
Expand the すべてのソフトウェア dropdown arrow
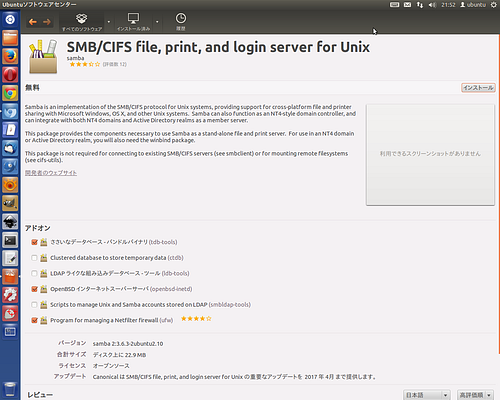(109, 22)
